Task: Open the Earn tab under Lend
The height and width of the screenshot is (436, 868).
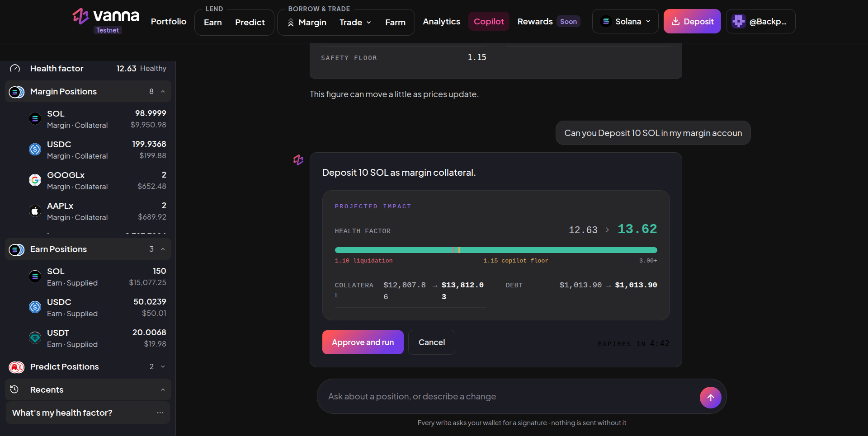Action: coord(213,22)
